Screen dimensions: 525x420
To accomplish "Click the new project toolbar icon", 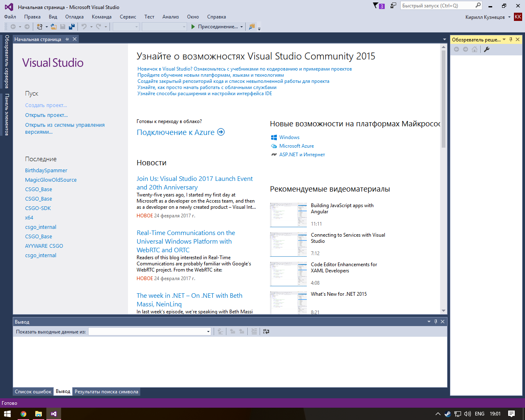I will (x=39, y=27).
